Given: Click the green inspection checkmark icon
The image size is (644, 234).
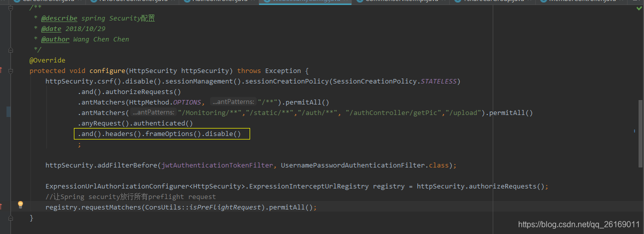Looking at the screenshot, I should pyautogui.click(x=639, y=8).
